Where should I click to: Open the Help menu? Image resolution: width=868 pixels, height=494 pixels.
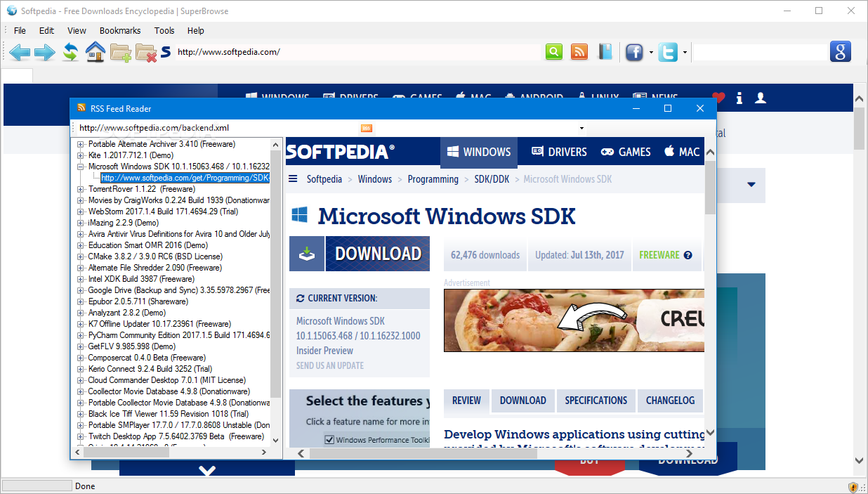tap(196, 30)
